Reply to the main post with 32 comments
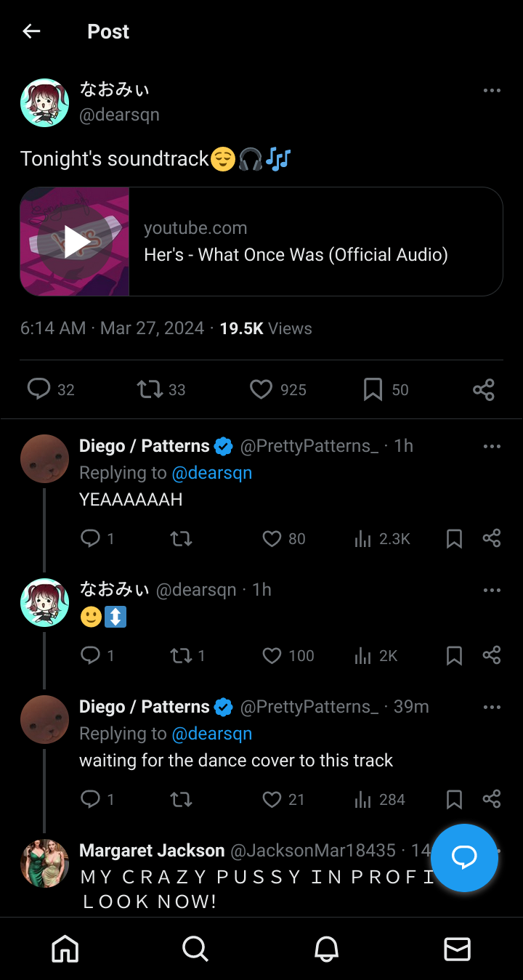 38,389
